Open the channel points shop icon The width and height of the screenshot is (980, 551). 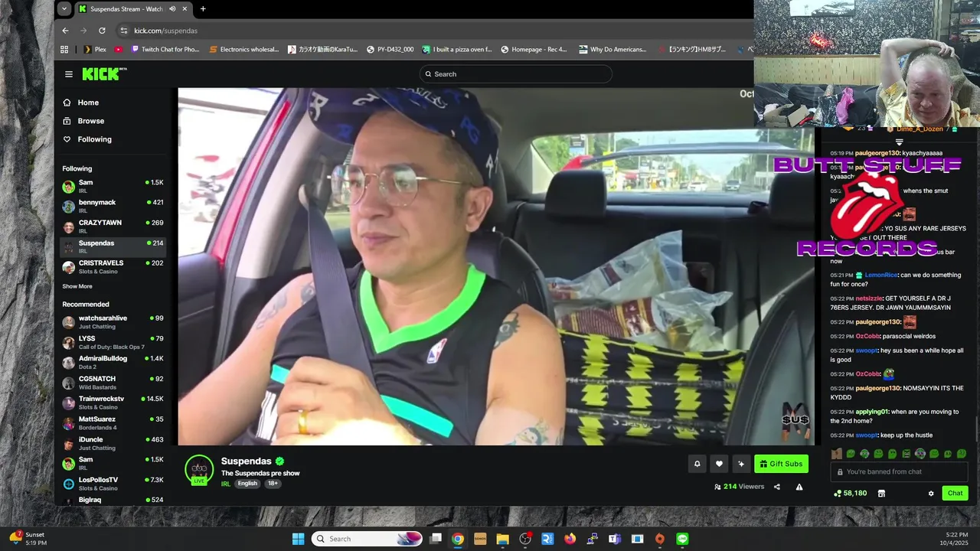point(881,494)
